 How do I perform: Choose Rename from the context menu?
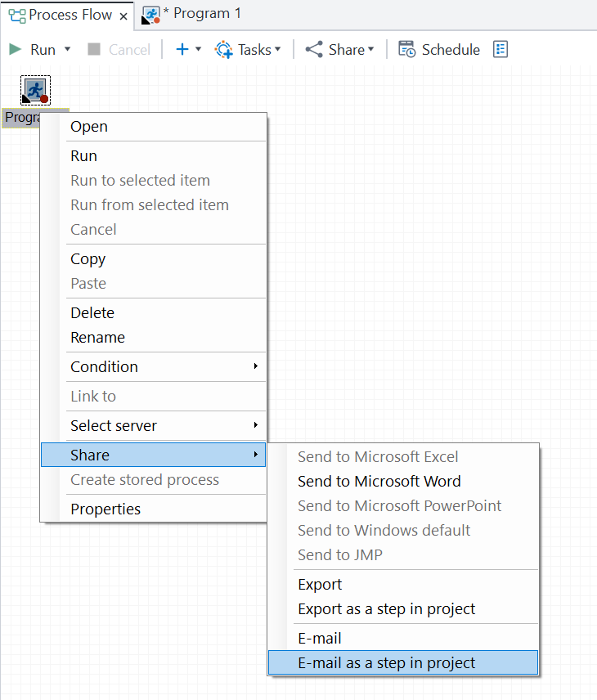click(97, 337)
